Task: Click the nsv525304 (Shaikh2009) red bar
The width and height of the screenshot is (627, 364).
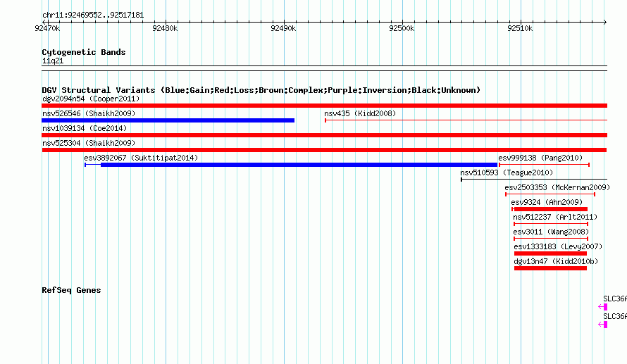Action: pos(324,150)
